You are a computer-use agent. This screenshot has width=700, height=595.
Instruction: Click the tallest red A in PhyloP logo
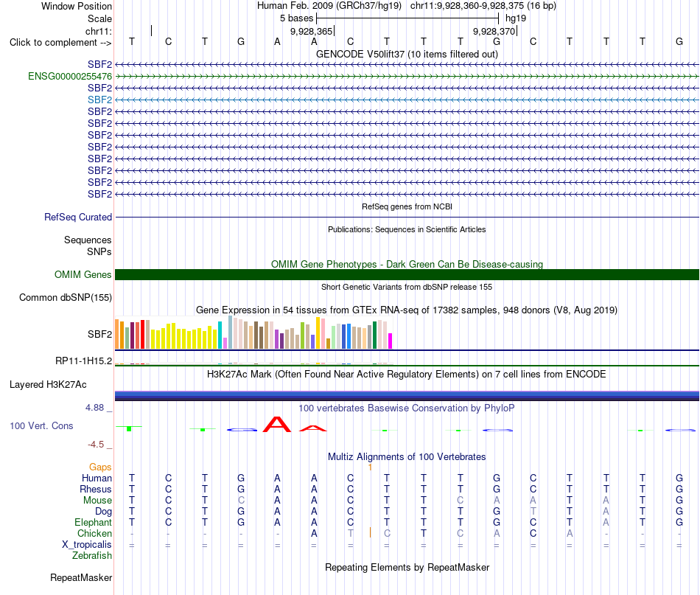point(277,424)
